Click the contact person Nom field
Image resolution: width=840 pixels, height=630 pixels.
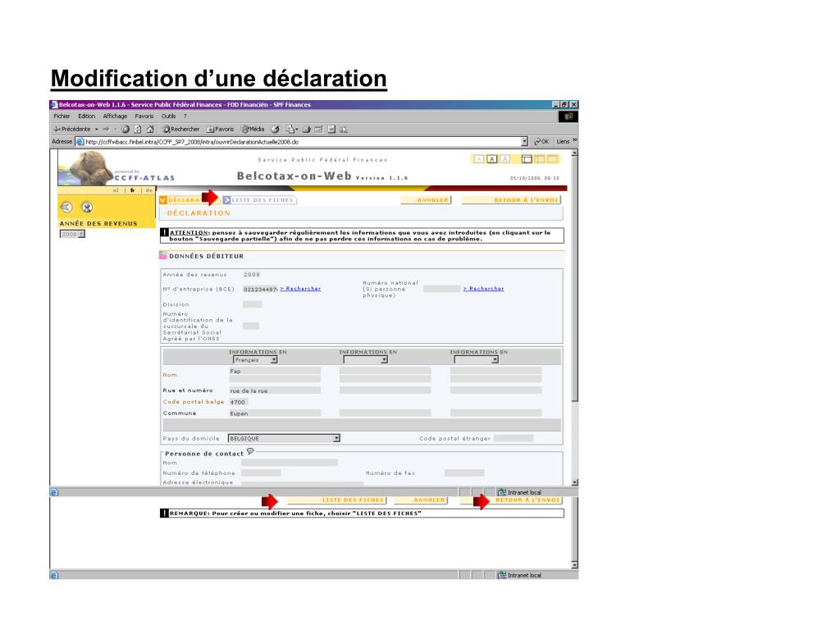click(290, 463)
